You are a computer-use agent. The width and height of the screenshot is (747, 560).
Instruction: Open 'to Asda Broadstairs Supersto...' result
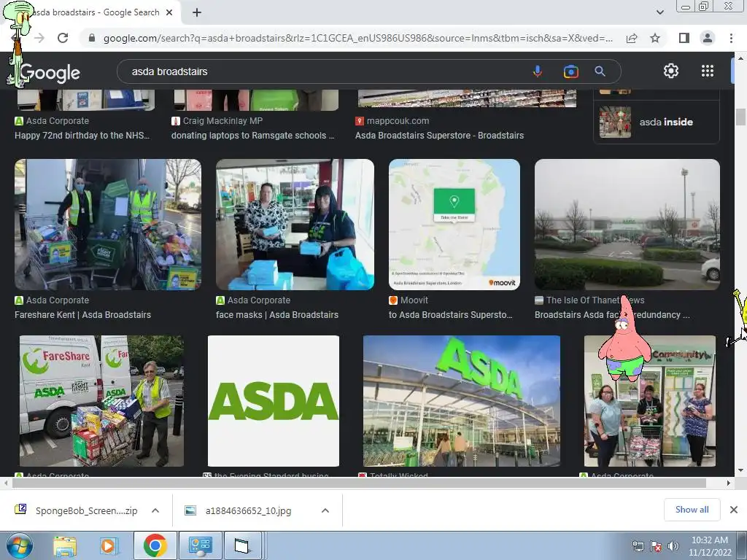pyautogui.click(x=451, y=315)
